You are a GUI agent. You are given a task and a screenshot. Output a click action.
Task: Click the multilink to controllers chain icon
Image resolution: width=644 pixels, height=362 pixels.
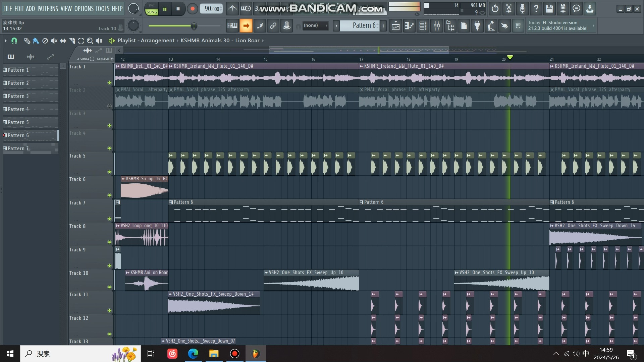(273, 25)
